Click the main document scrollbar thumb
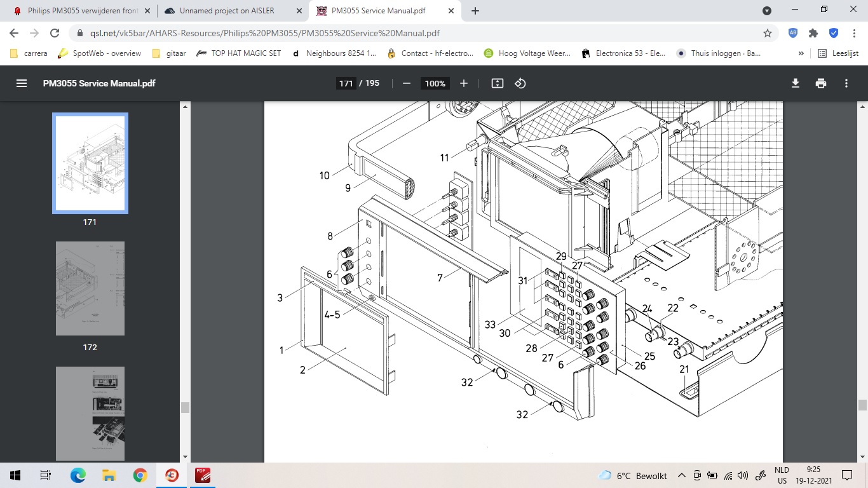The height and width of the screenshot is (488, 868). coord(862,405)
